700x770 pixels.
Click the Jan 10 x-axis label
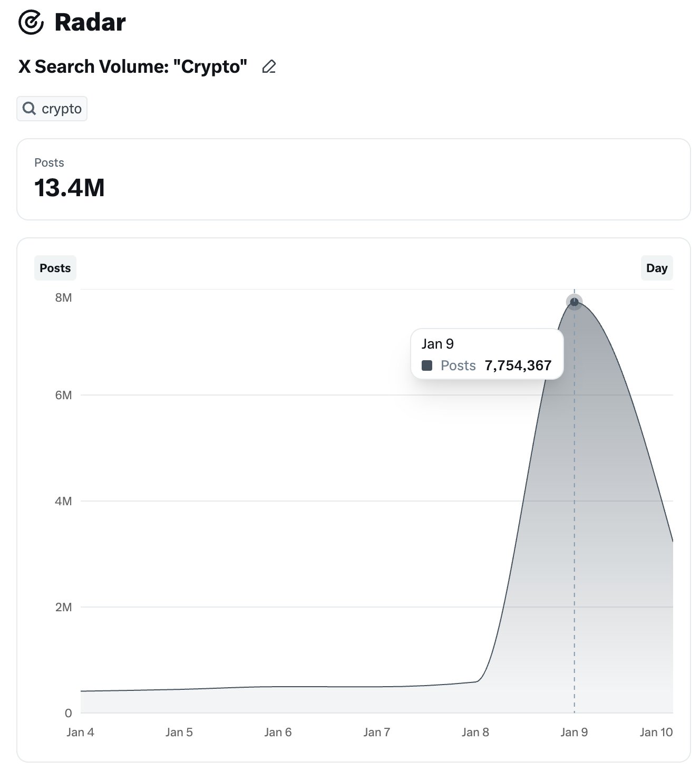656,732
